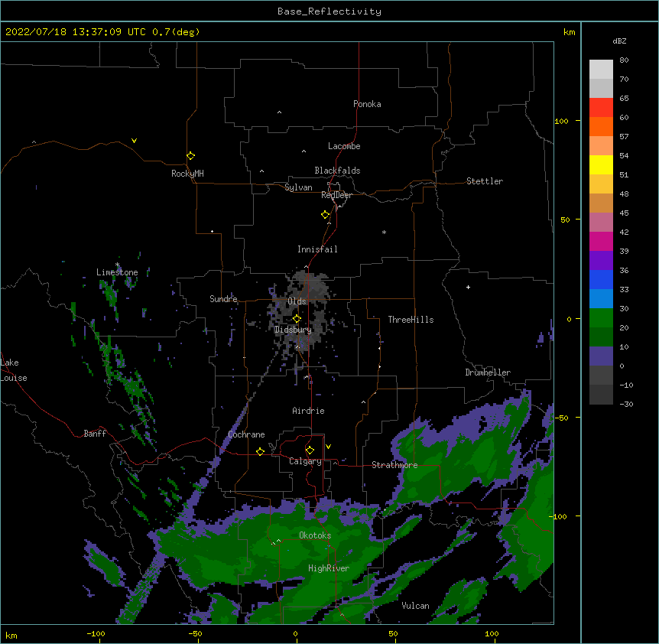The image size is (659, 644).
Task: Click the Lake Louise label
Action: [x=13, y=370]
